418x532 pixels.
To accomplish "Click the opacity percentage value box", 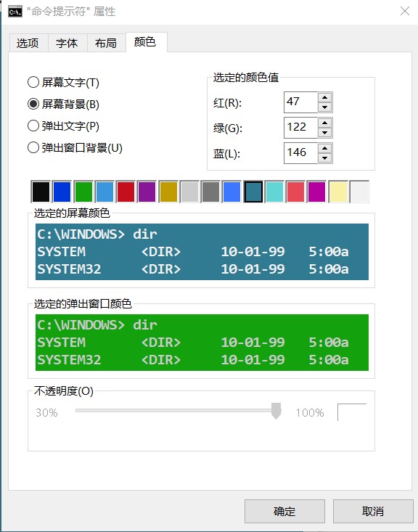I will [x=352, y=412].
